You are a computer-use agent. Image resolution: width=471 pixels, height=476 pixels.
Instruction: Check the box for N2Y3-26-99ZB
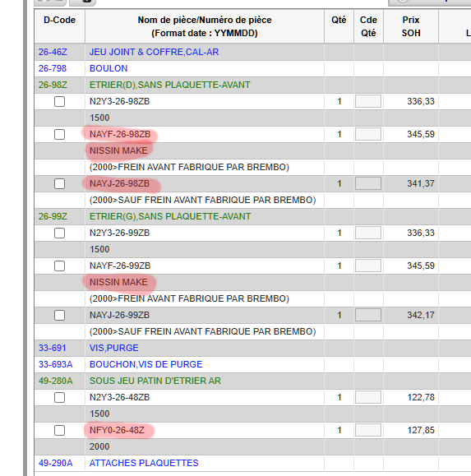click(59, 233)
